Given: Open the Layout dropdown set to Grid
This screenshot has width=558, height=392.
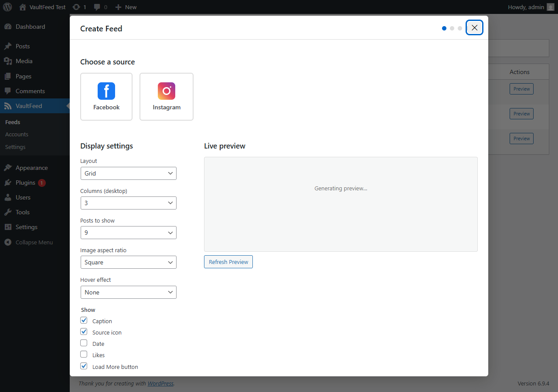Looking at the screenshot, I should pyautogui.click(x=129, y=173).
